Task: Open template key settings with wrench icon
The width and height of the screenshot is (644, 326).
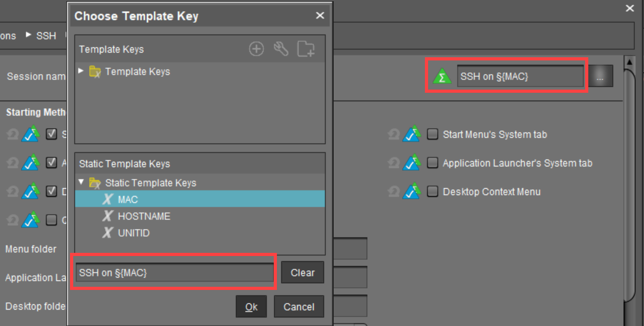Action: coord(282,48)
